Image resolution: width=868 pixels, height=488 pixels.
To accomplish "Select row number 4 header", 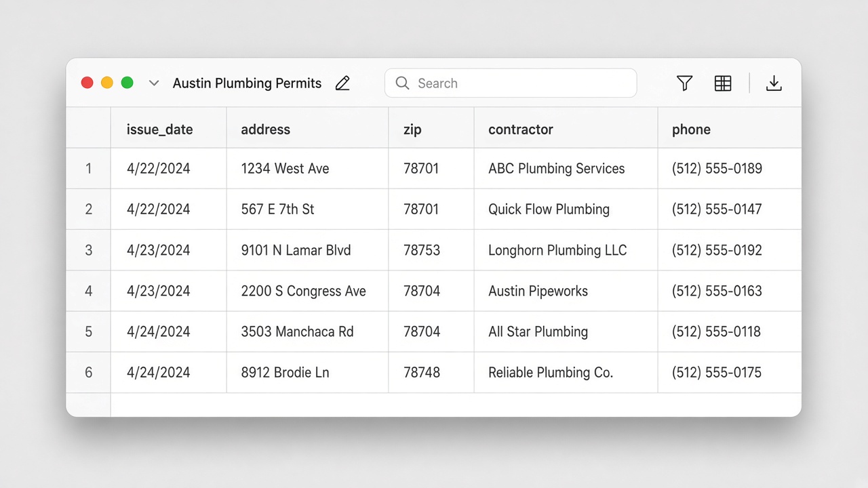I will 88,291.
